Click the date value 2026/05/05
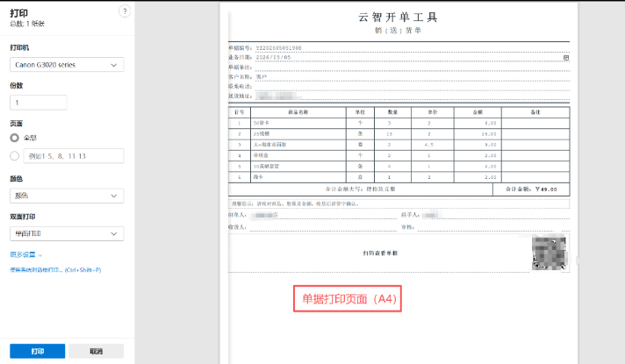This screenshot has height=364, width=625. pos(274,57)
